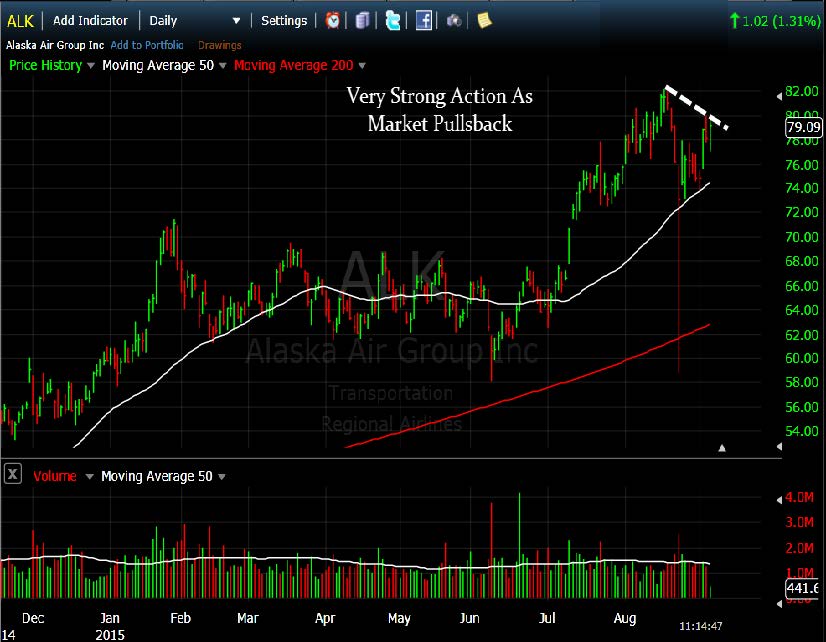The width and height of the screenshot is (826, 642).
Task: Click the small up triangle above volume panel
Action: (x=722, y=448)
